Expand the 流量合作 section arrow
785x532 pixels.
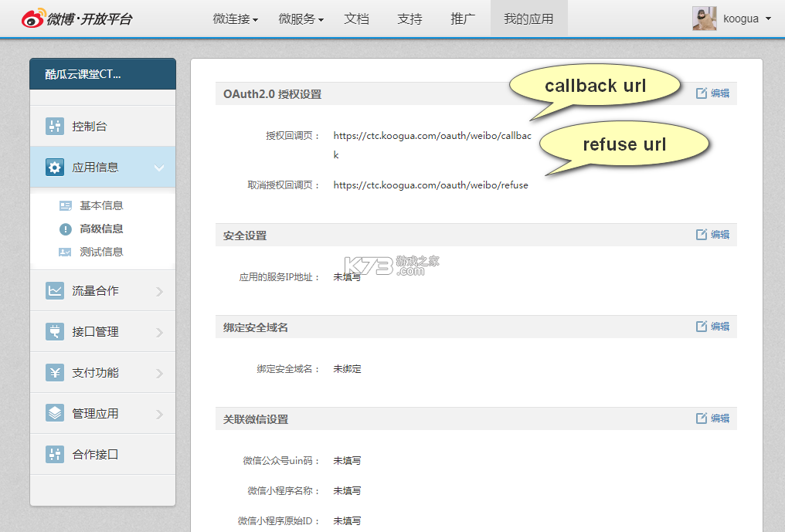click(x=160, y=291)
